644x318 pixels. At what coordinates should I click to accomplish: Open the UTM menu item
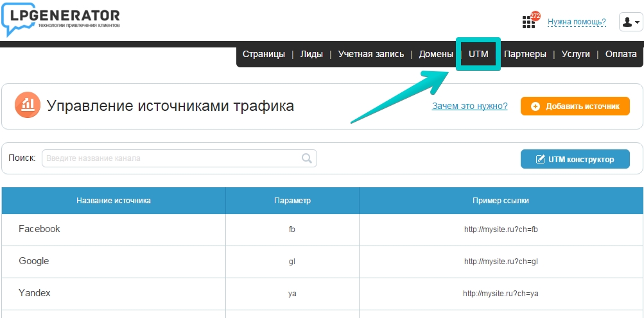[478, 54]
